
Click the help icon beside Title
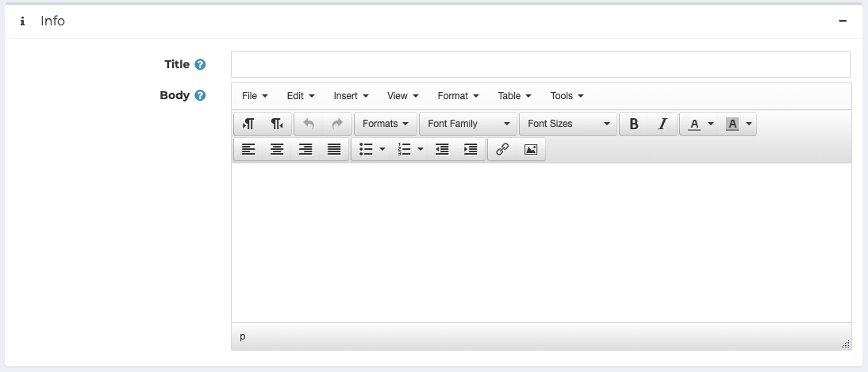point(200,65)
